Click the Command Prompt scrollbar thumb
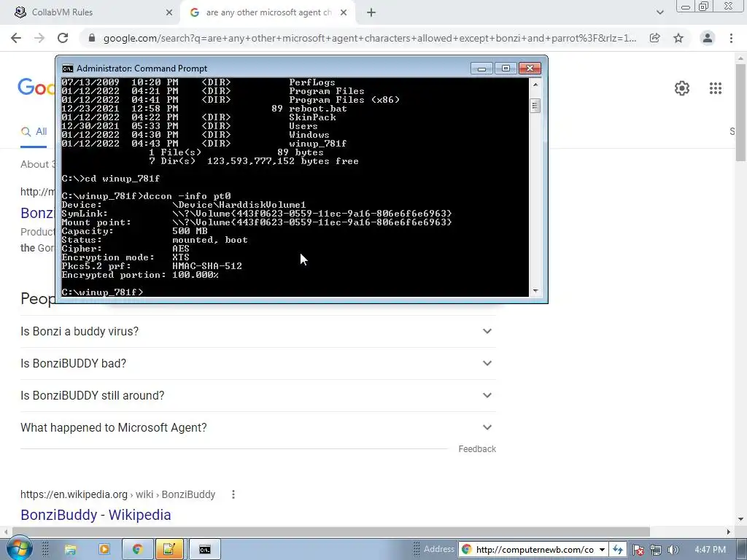 (x=535, y=106)
